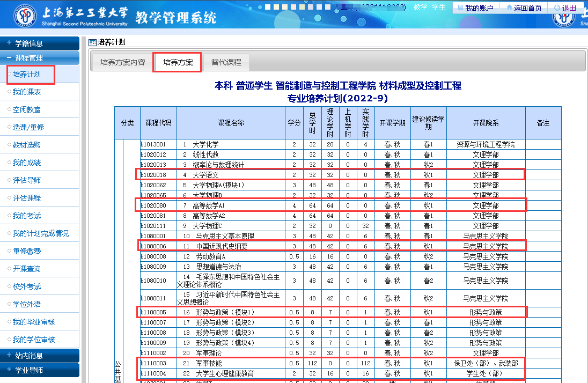The width and height of the screenshot is (588, 383).
Task: Click the 课程代码 column header
Action: tap(159, 123)
